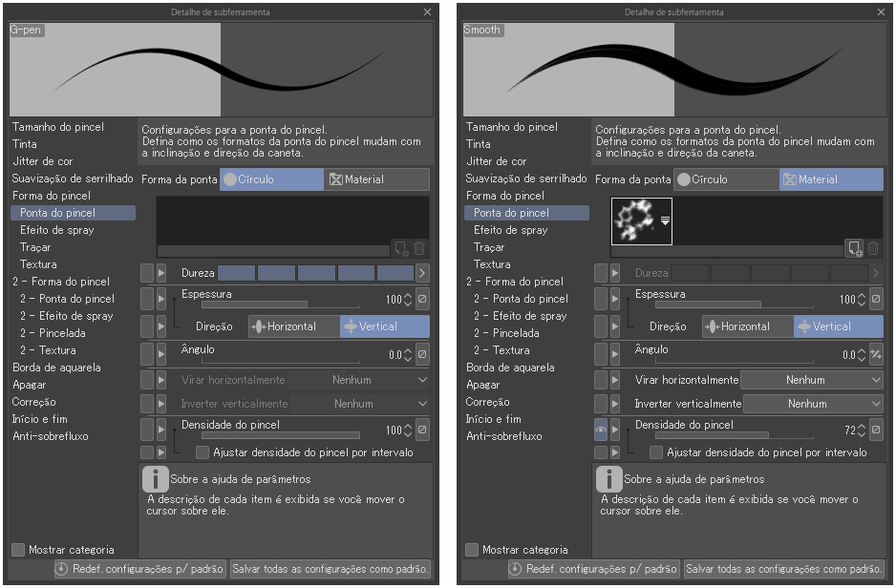
Task: Toggle eye visibility for Densidade do pincel in Smooth panel
Action: tap(600, 430)
